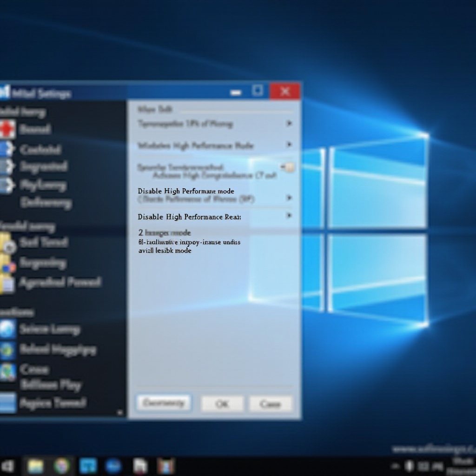Select the plain blue square icon beneath map icon
476x476 pixels.
[8, 403]
